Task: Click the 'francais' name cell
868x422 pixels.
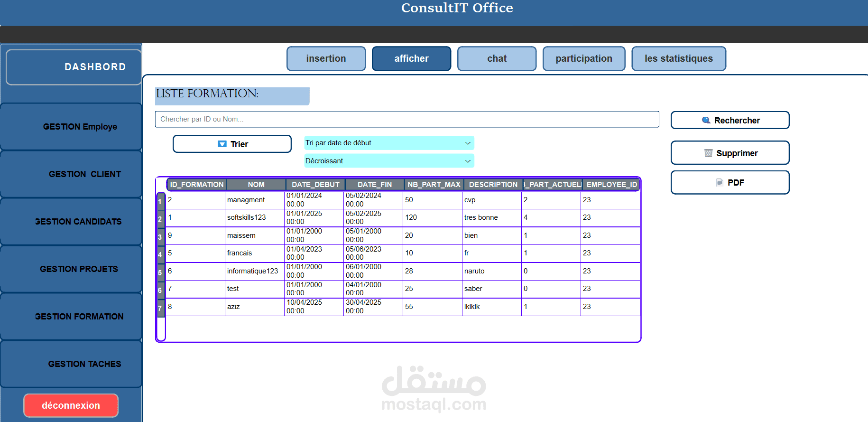Action: [255, 253]
